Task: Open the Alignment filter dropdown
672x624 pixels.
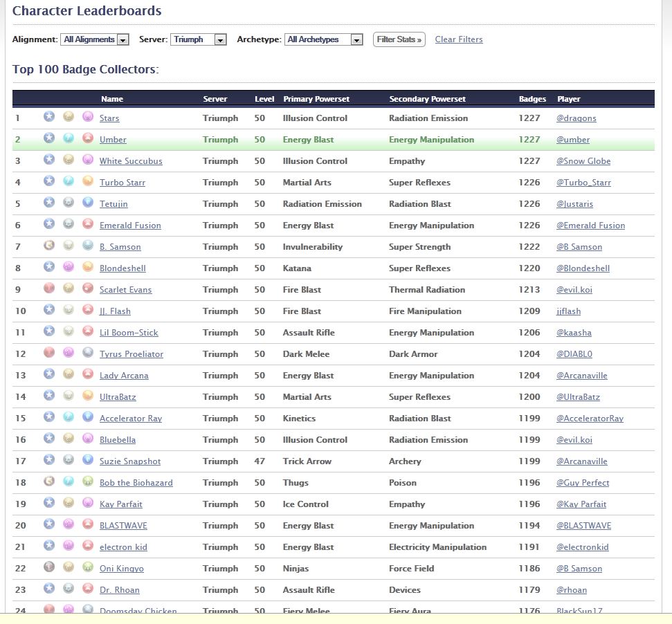Action: pyautogui.click(x=95, y=40)
